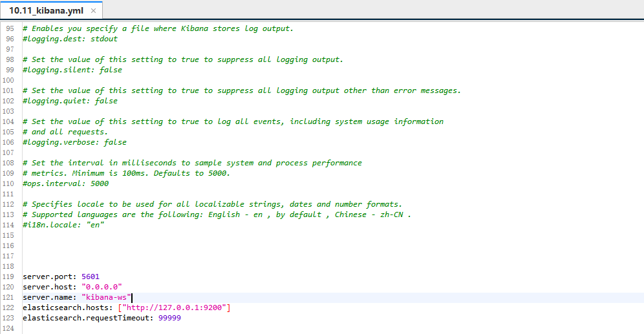Click the host value "0.0.0.0"
Image resolution: width=644 pixels, height=334 pixels.
[x=102, y=287]
